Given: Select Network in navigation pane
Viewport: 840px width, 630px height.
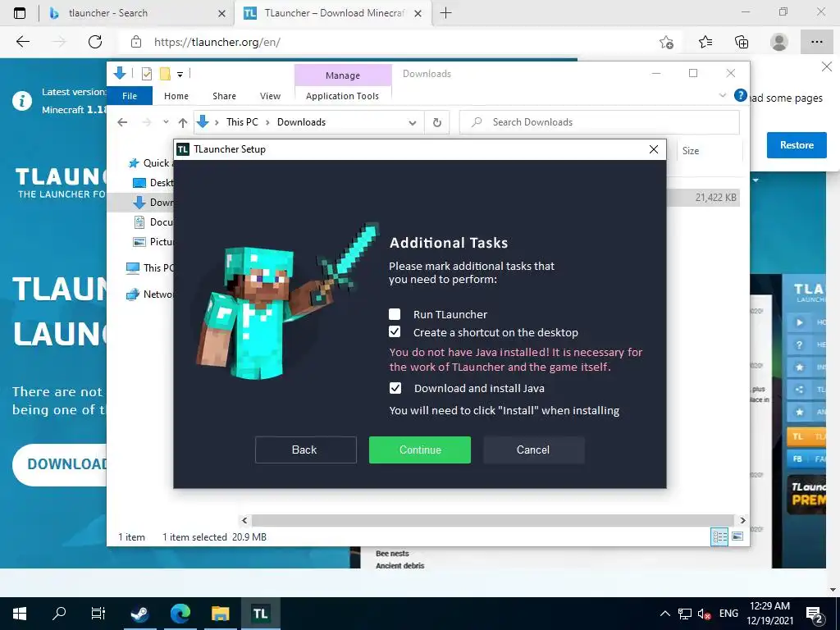Looking at the screenshot, I should (150, 294).
